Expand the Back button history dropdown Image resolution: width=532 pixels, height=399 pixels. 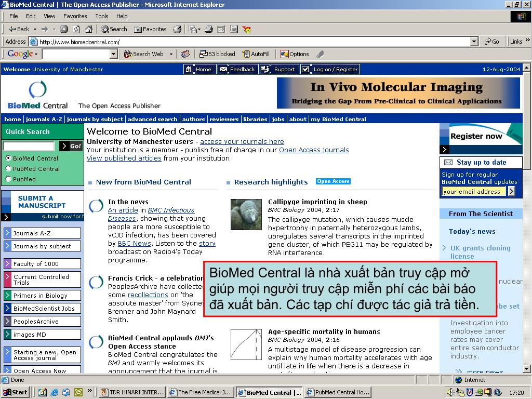click(35, 30)
